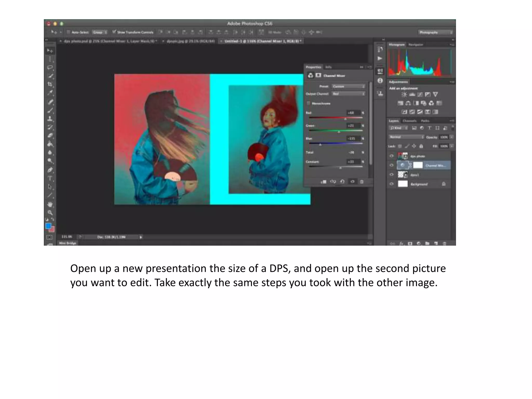Open the Photography workspace dropdown
The height and width of the screenshot is (399, 532).
(x=435, y=32)
